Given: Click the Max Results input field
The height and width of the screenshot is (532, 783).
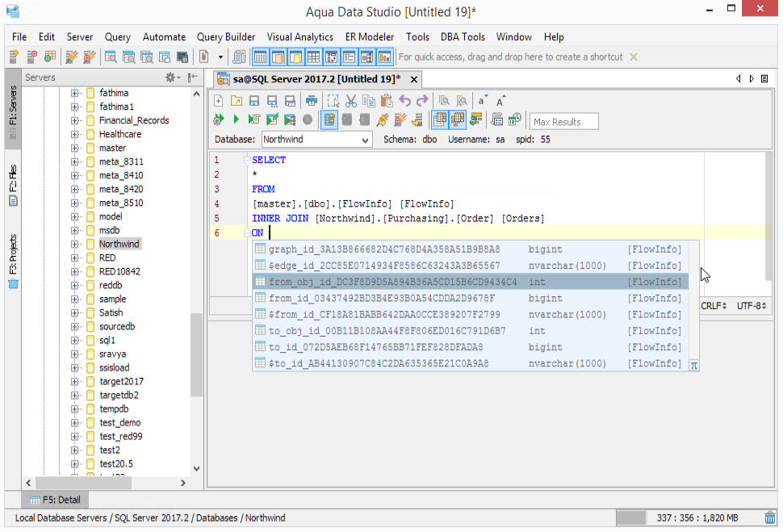Looking at the screenshot, I should (563, 122).
